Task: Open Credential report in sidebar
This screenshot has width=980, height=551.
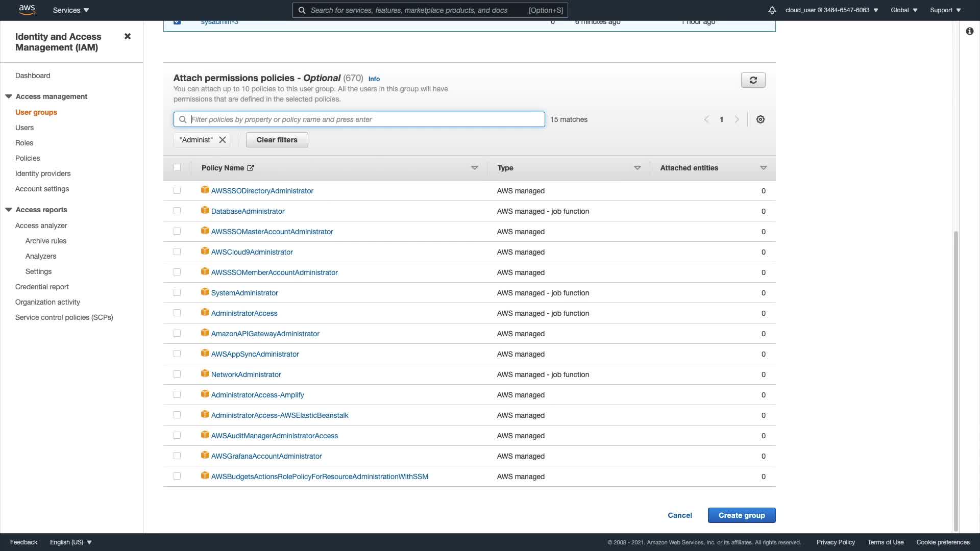Action: click(x=42, y=287)
